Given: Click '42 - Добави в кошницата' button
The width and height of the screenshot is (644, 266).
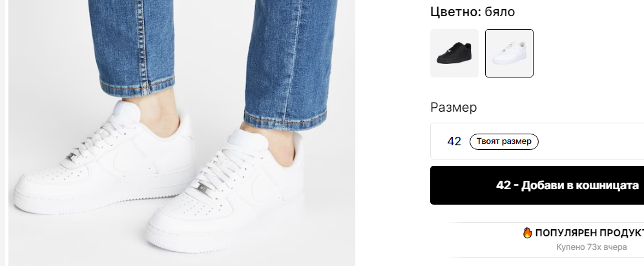Looking at the screenshot, I should point(537,185).
